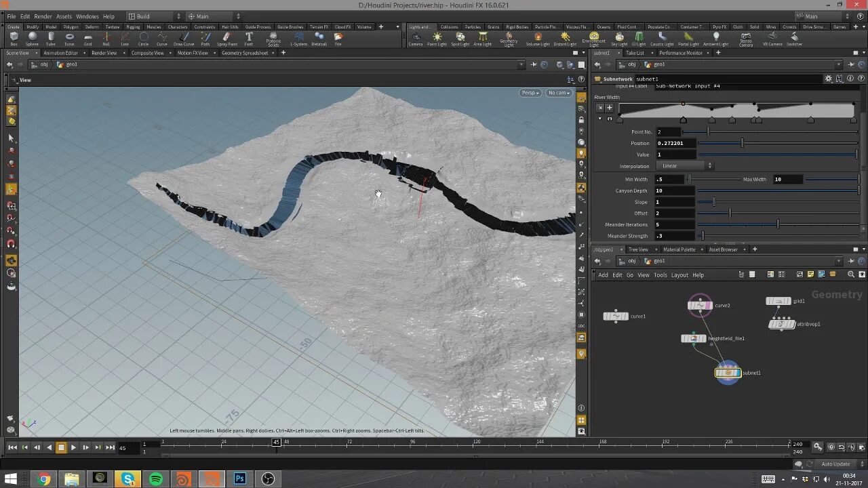The width and height of the screenshot is (868, 488).
Task: Select the Line shelf tool
Action: click(x=125, y=38)
